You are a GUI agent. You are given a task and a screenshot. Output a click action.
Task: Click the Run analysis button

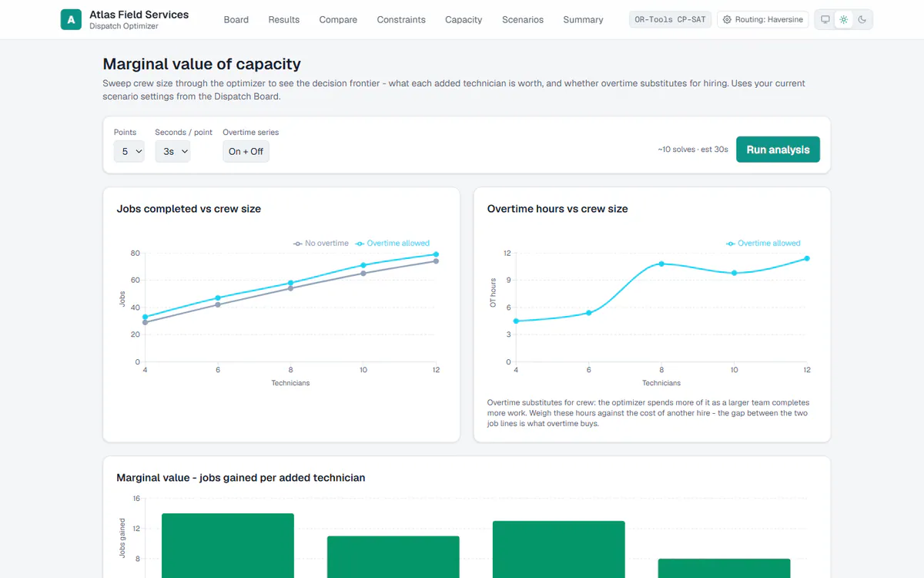tap(778, 150)
